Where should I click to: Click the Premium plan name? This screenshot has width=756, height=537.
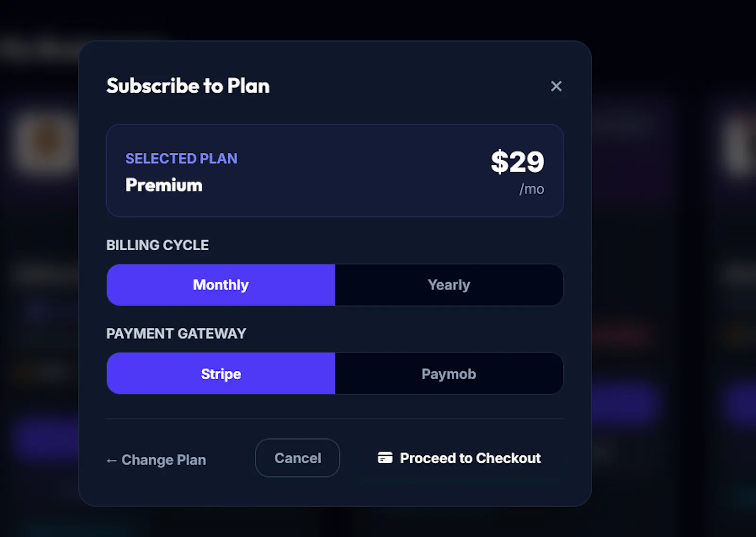(164, 185)
